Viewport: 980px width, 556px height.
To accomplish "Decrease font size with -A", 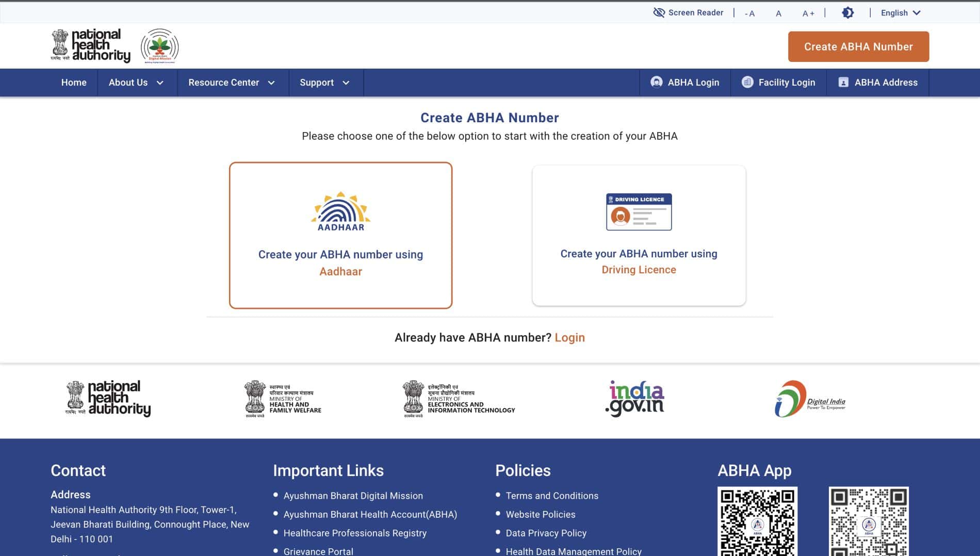I will [749, 13].
